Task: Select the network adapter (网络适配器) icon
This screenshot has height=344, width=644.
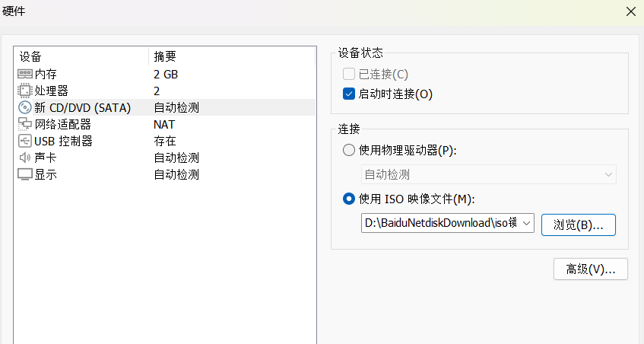Action: pyautogui.click(x=25, y=124)
